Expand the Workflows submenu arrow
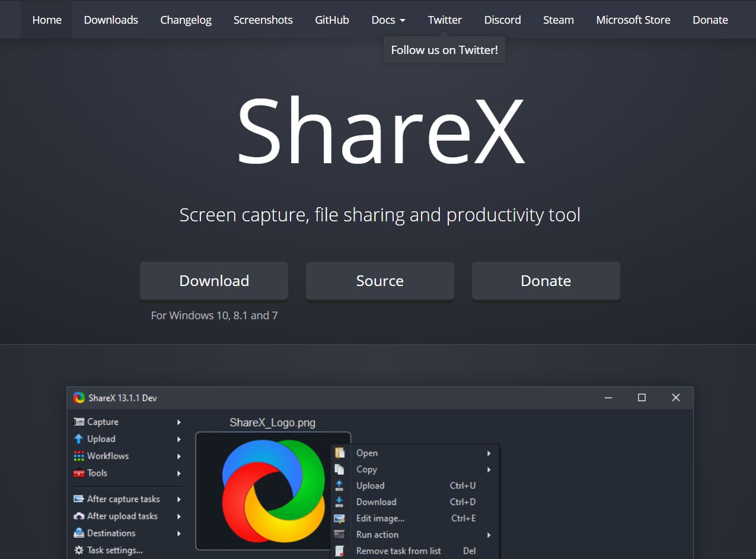756x559 pixels. coord(179,456)
